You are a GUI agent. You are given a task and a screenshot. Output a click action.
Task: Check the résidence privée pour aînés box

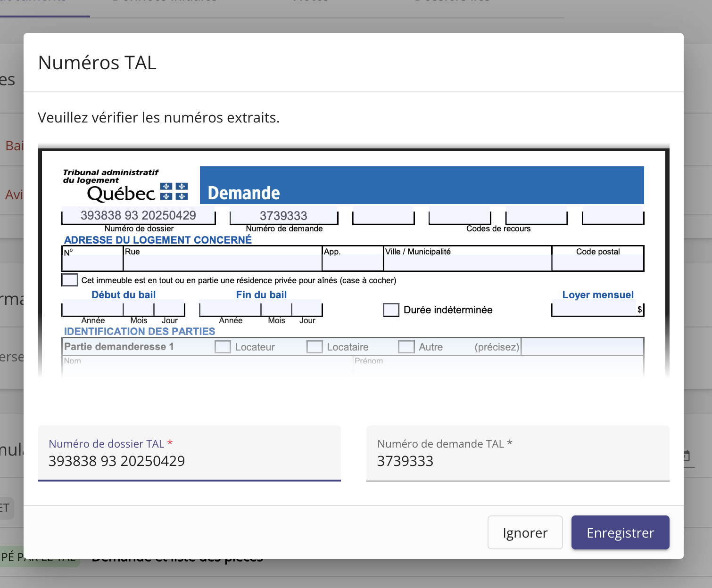(x=70, y=280)
